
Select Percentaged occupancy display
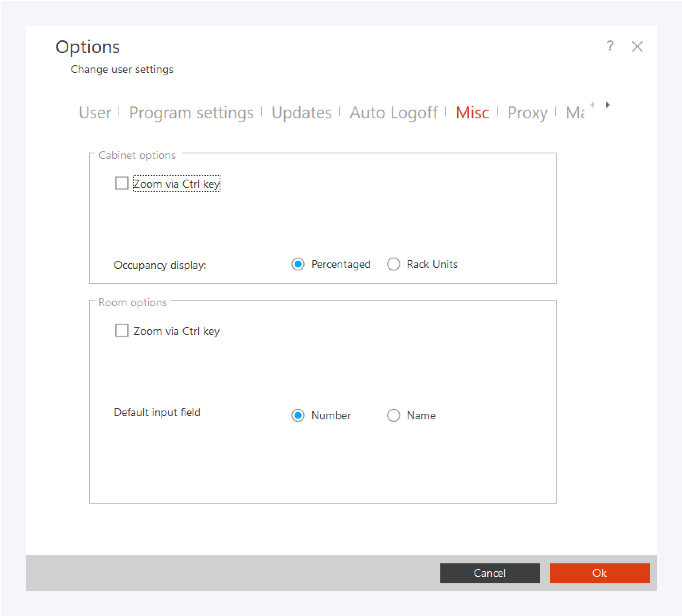[x=298, y=264]
